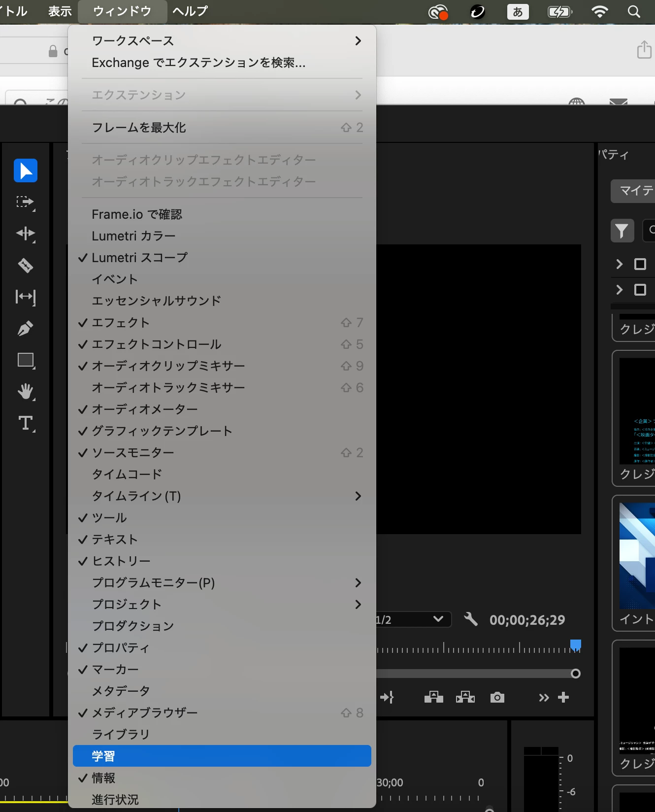Viewport: 655px width, 812px height.
Task: Click the Lift button in program monitor
Action: click(x=434, y=697)
